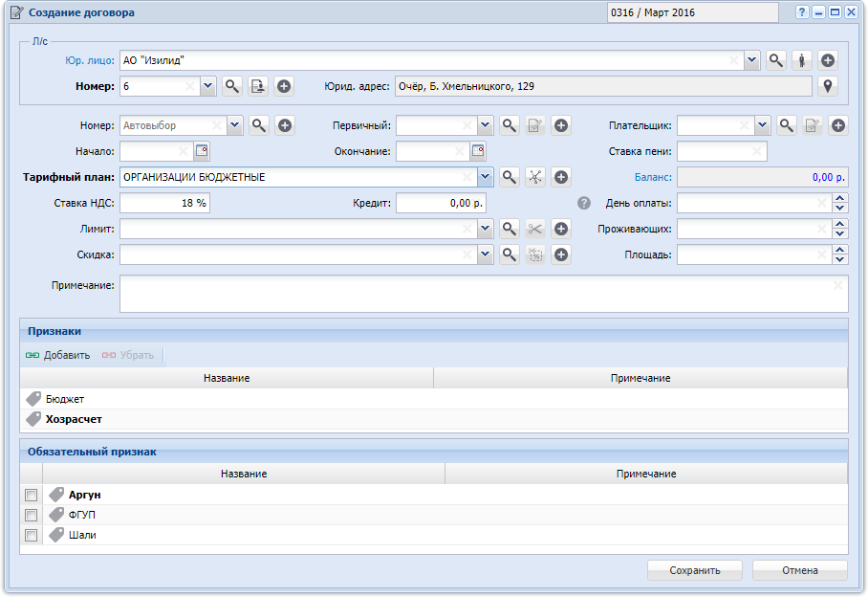This screenshot has width=868, height=597.
Task: Decrease the День оплаты spinner value
Action: coord(839,208)
